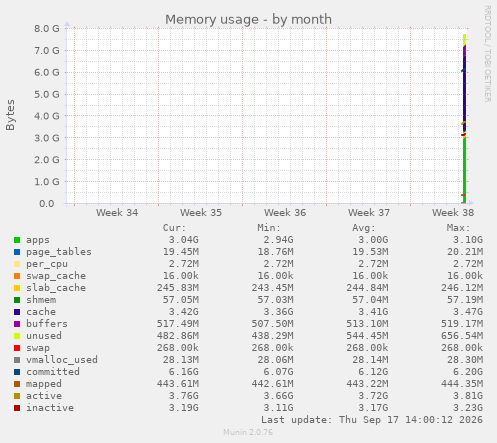497x443 pixels.
Task: Click the page_tables max value 20.21M
Action: point(465,252)
